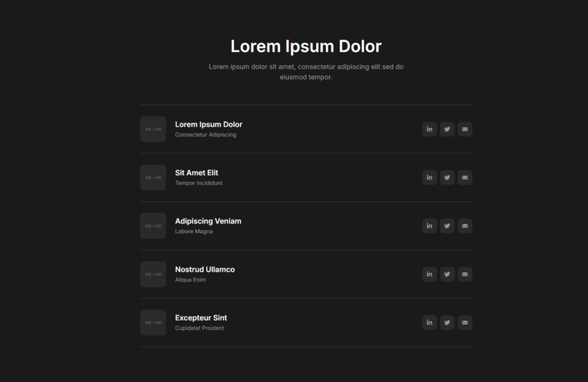Click Twitter icon for Adipiscing Veniam

447,226
